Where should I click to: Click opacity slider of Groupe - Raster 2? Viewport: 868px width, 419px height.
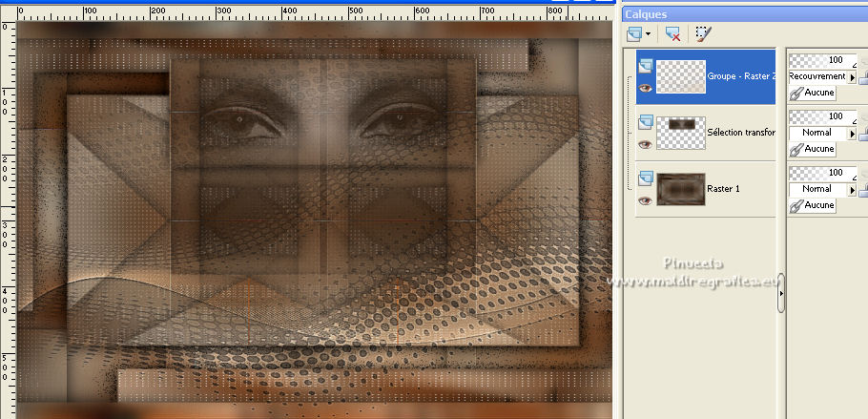822,60
